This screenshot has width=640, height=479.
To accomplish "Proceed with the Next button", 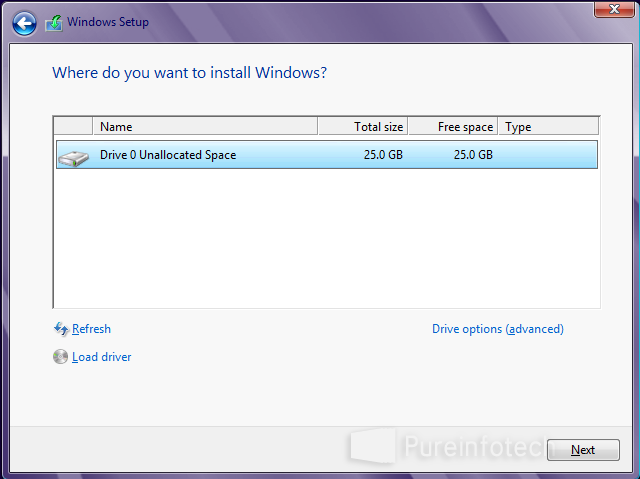I will tap(583, 450).
